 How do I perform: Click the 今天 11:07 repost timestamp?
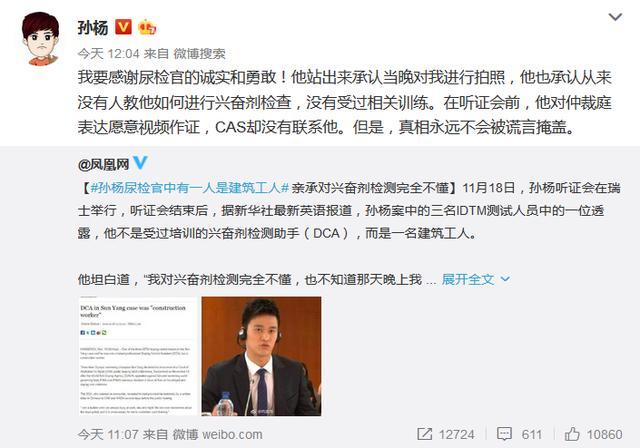click(x=108, y=434)
